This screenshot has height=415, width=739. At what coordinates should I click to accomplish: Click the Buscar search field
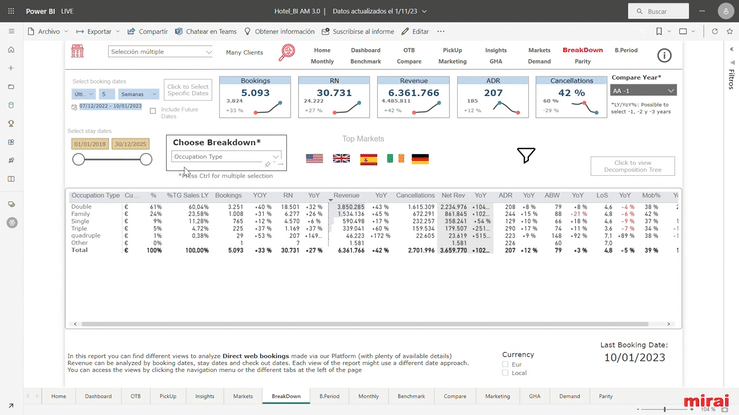[x=658, y=11]
